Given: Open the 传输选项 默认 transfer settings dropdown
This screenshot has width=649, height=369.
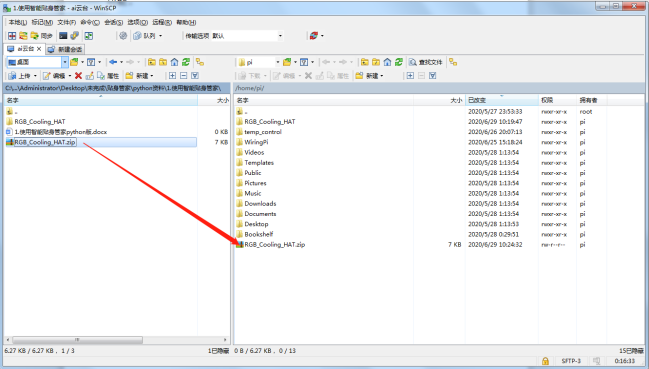Looking at the screenshot, I should point(280,36).
